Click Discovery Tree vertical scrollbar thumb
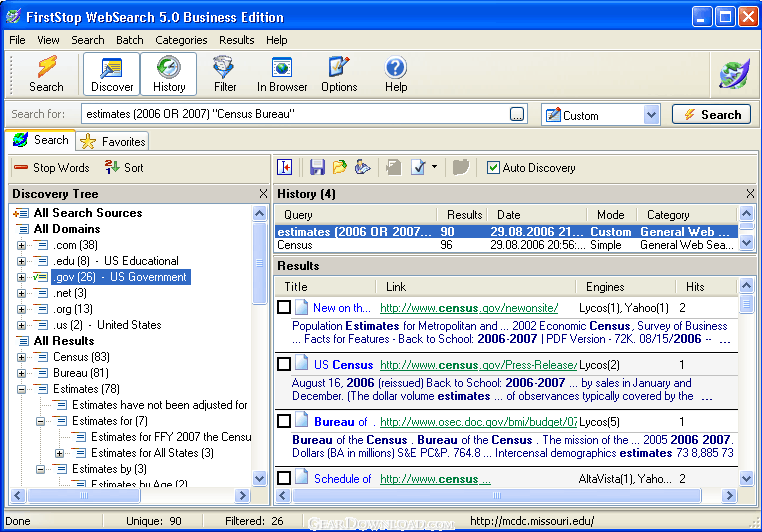Viewport: 762px width, 532px height. point(259,263)
